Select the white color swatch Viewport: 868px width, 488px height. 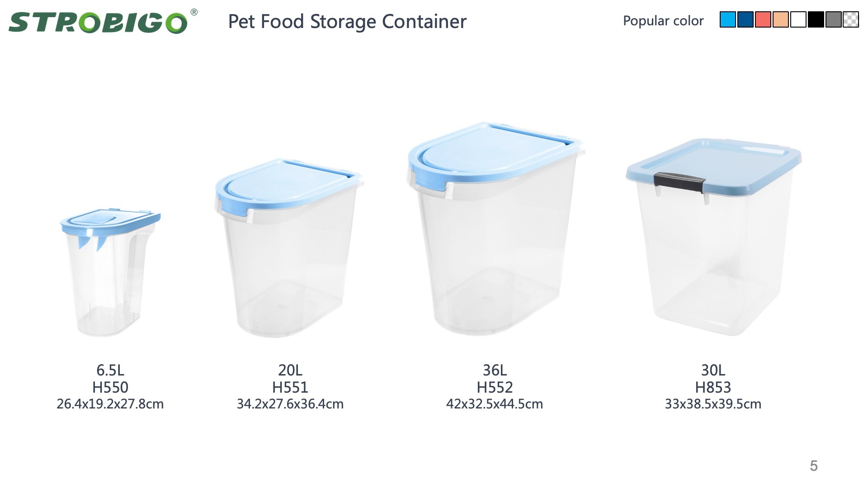coord(798,20)
